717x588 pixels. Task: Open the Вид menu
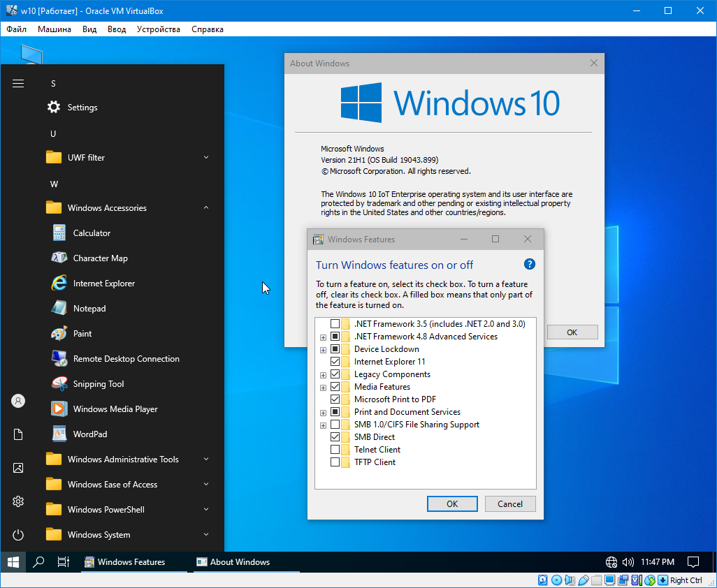point(89,29)
